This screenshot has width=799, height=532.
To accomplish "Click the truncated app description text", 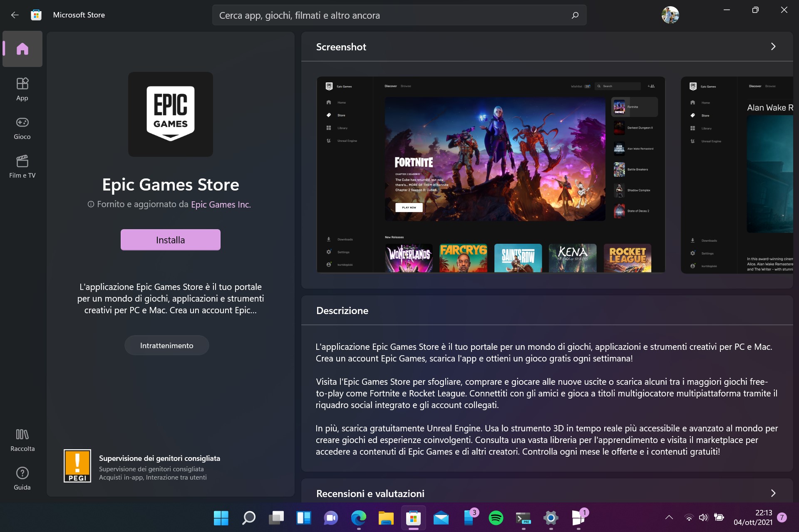I will point(170,299).
